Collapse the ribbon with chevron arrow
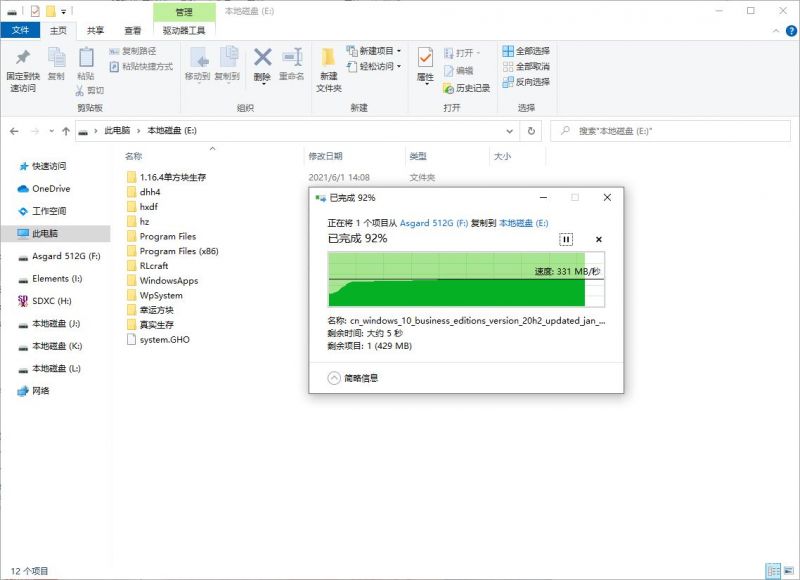The height and width of the screenshot is (580, 800). tap(776, 31)
